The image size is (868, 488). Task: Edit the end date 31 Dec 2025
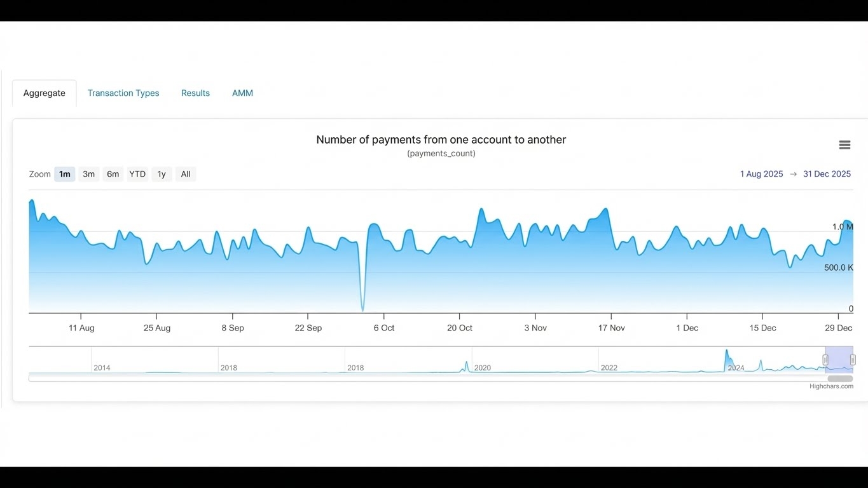click(827, 174)
